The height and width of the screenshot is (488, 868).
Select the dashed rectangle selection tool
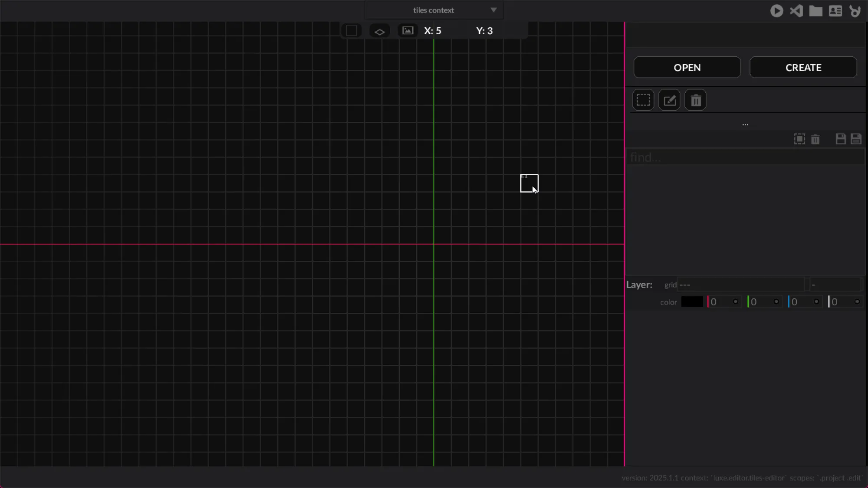click(643, 100)
